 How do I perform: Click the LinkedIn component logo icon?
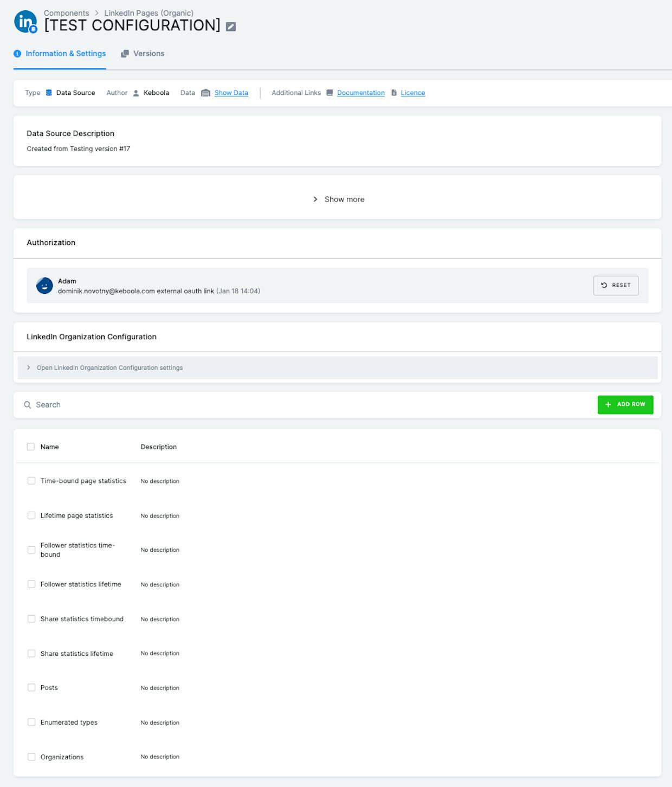(x=25, y=22)
